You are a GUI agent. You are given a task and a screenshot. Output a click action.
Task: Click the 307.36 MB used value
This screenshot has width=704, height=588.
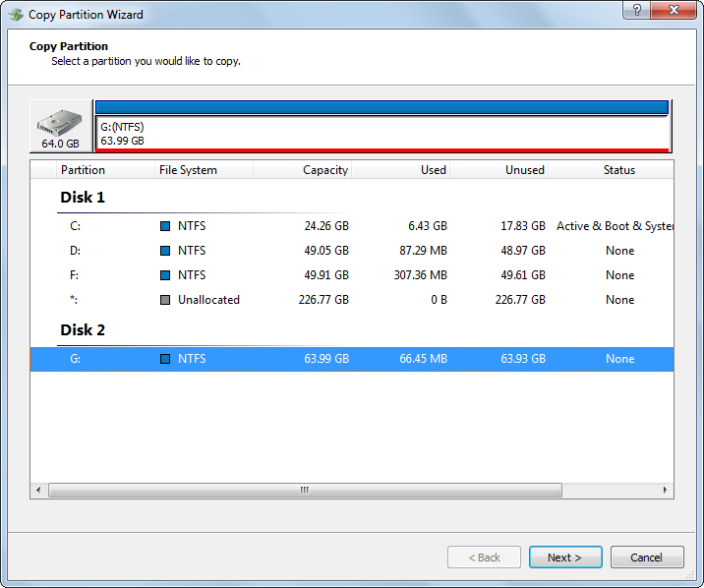pyautogui.click(x=421, y=275)
